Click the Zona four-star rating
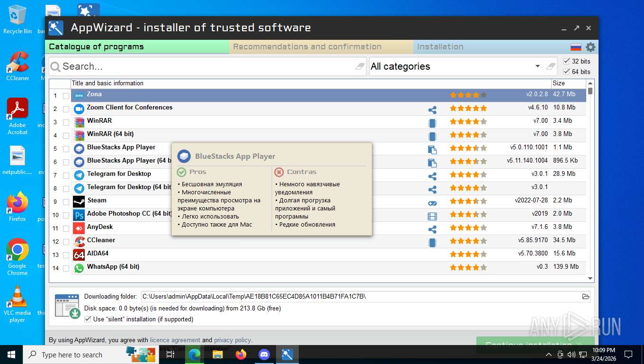The width and height of the screenshot is (644, 364). point(468,95)
